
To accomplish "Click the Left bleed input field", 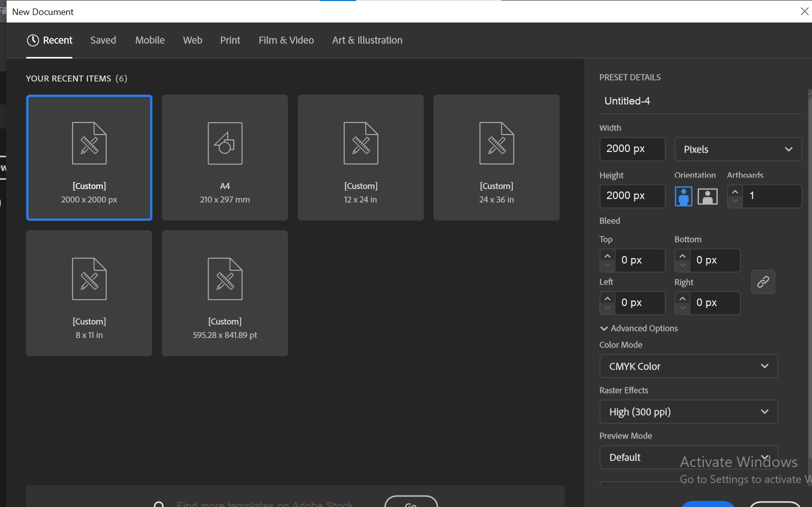I will coord(640,303).
